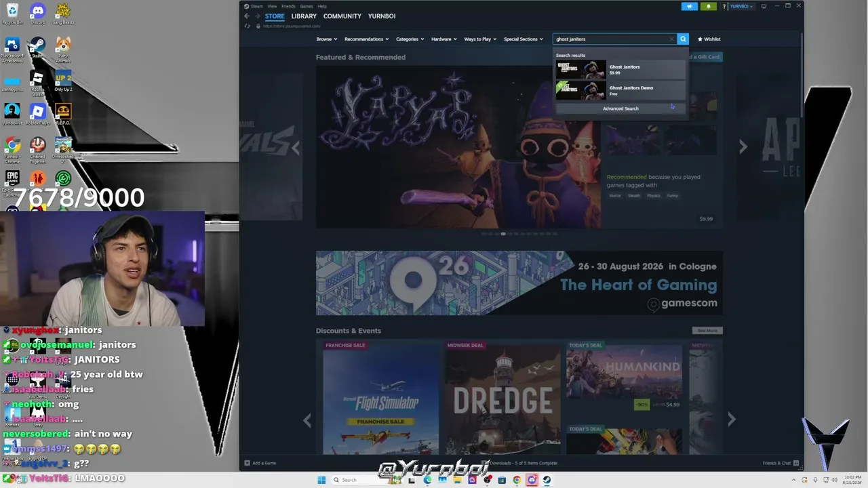Click the taskbar clock
The height and width of the screenshot is (488, 868).
(854, 480)
